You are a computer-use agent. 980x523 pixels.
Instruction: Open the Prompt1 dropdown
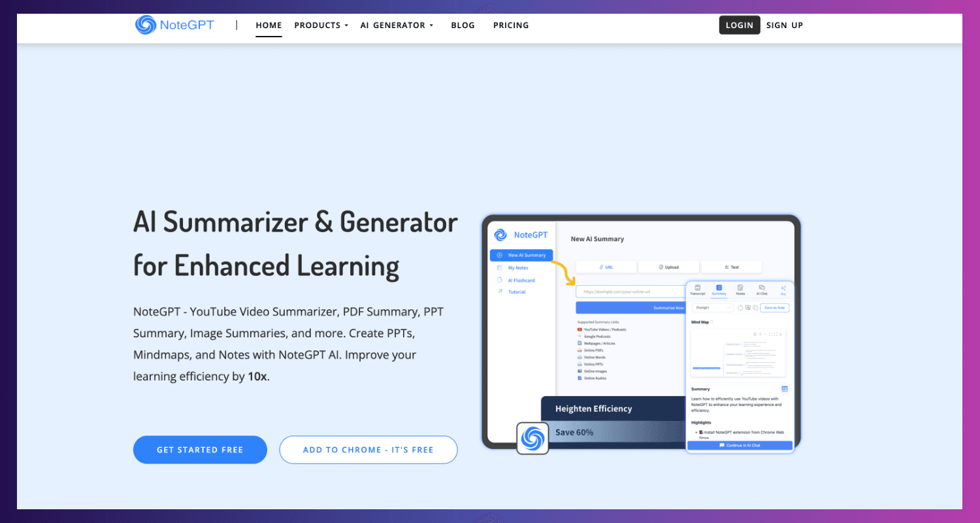pyautogui.click(x=713, y=308)
